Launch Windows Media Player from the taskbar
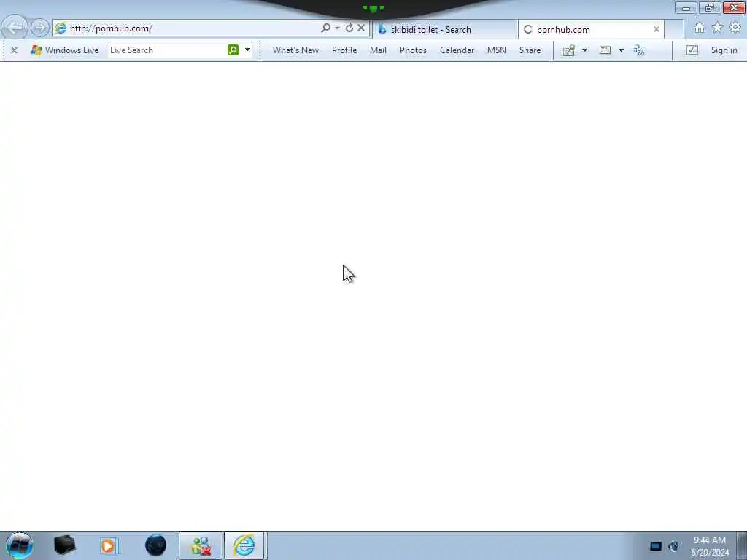The image size is (747, 560). coord(109,545)
